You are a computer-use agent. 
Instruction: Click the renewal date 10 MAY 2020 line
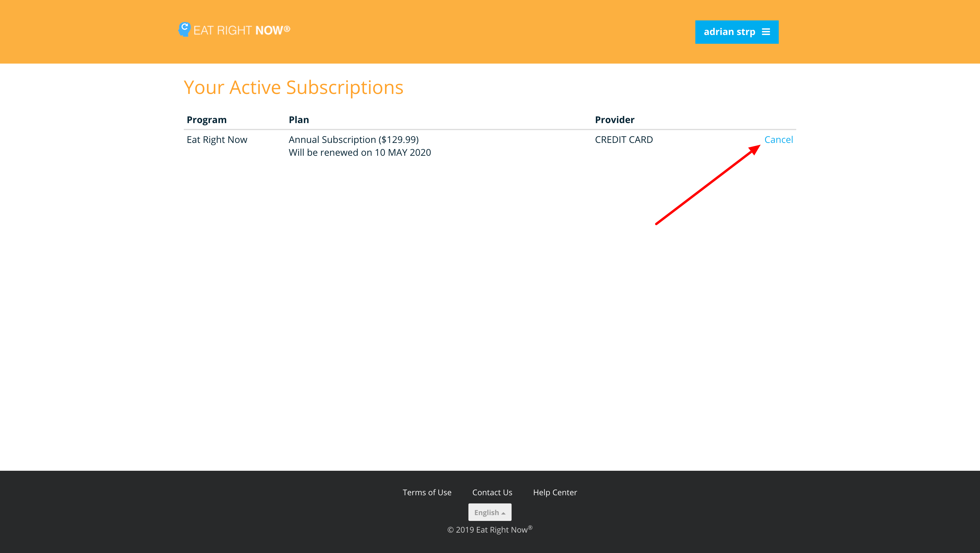pos(360,153)
